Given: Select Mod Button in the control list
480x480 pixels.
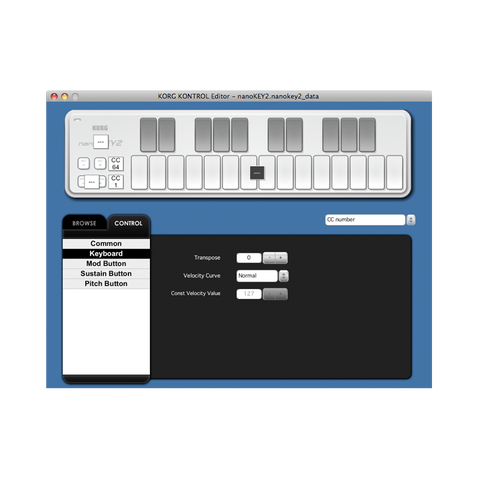Looking at the screenshot, I should pyautogui.click(x=106, y=264).
